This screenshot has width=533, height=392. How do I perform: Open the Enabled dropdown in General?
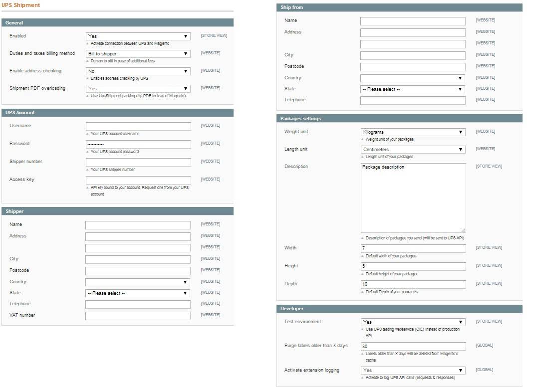[138, 36]
